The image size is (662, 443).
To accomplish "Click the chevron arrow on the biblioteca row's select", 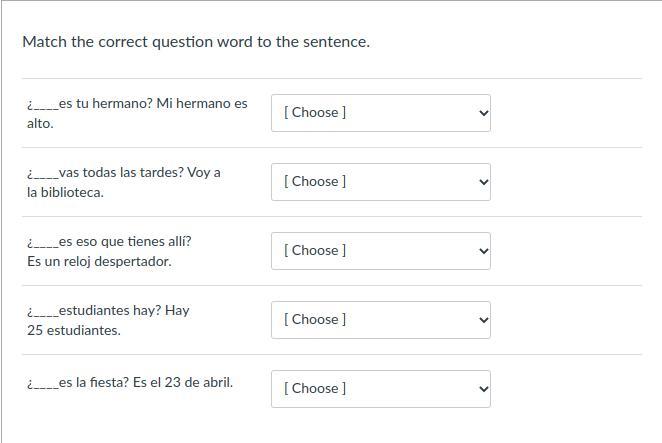I will coord(484,182).
